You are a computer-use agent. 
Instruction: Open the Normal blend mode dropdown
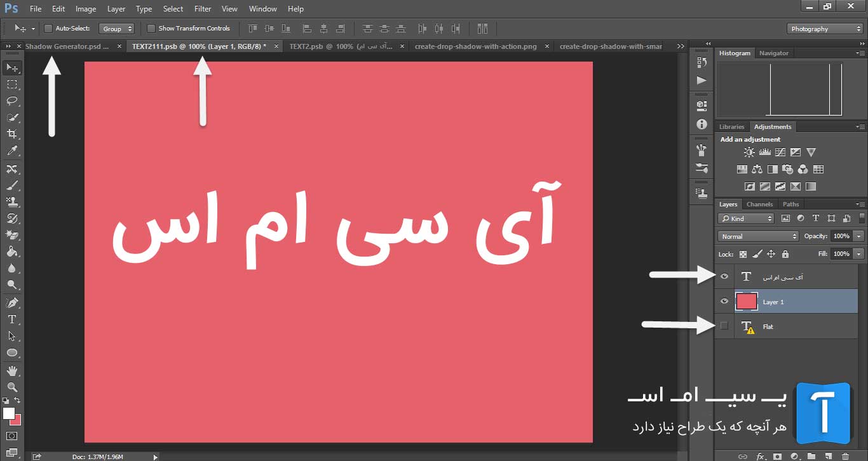tap(758, 236)
